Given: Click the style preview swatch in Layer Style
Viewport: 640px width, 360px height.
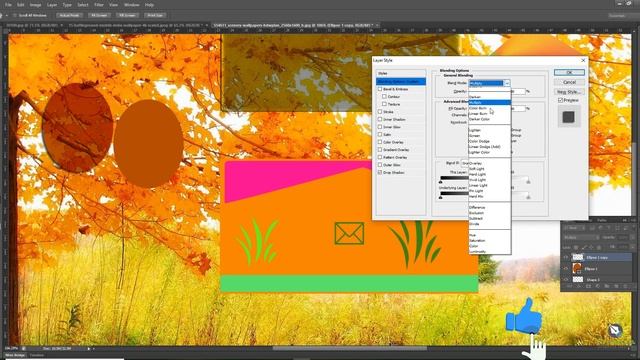Looking at the screenshot, I should click(x=569, y=117).
